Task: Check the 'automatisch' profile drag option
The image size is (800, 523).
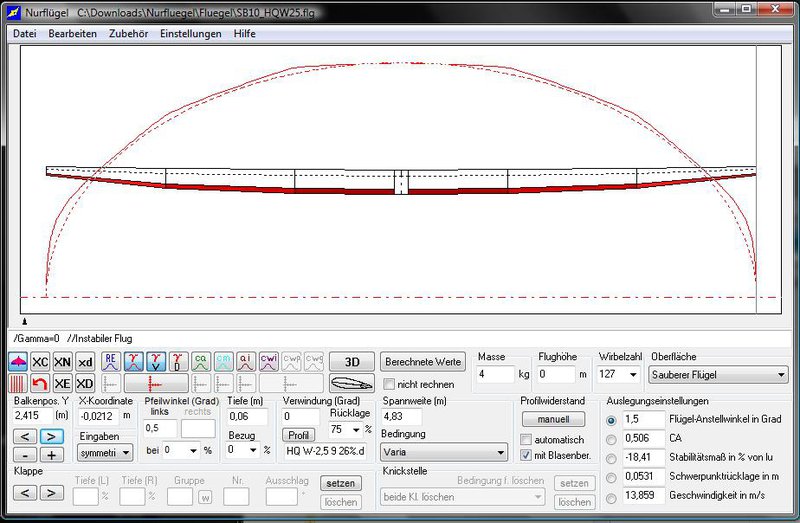Action: [x=526, y=440]
